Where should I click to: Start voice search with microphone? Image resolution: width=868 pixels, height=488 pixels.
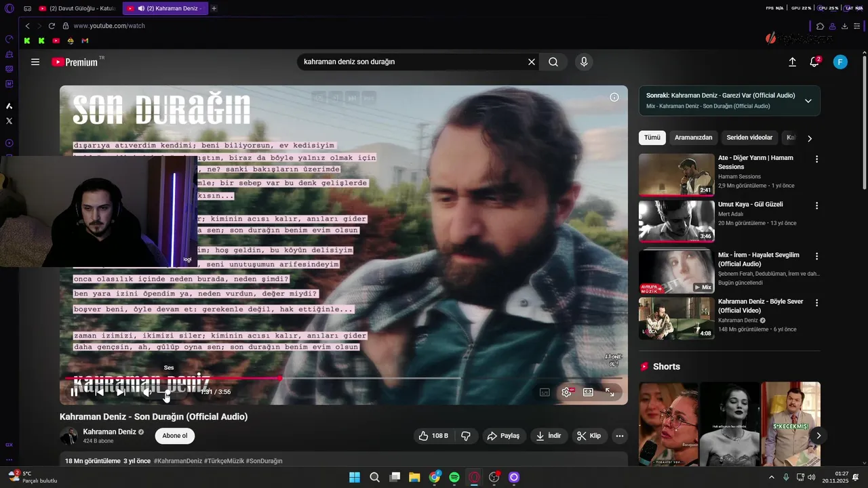click(x=584, y=62)
